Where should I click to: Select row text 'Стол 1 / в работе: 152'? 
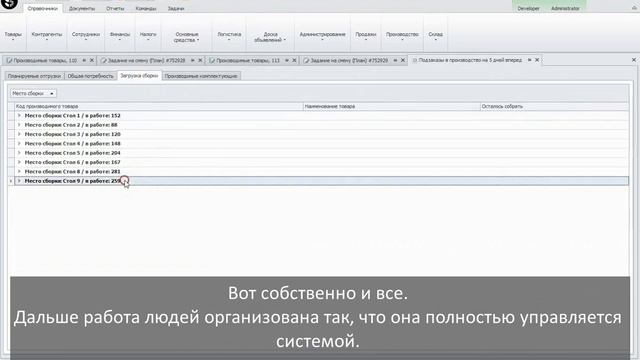click(x=92, y=116)
